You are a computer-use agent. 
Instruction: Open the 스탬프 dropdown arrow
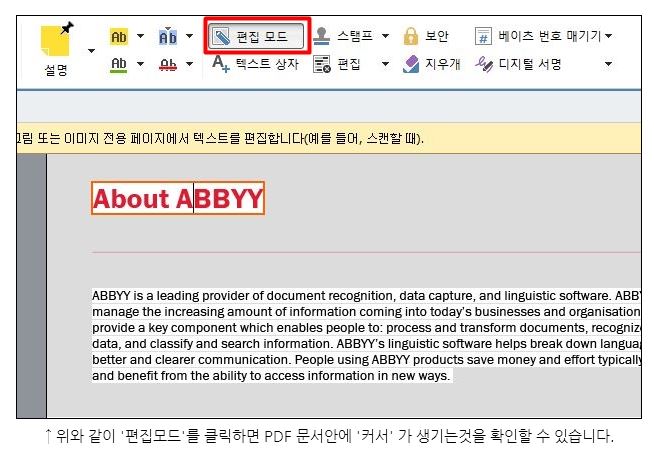click(385, 36)
